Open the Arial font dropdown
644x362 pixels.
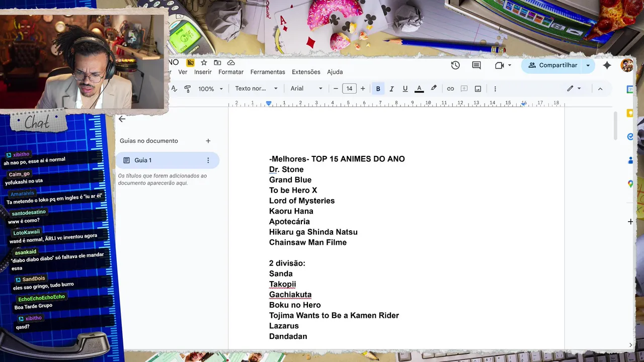(x=306, y=88)
